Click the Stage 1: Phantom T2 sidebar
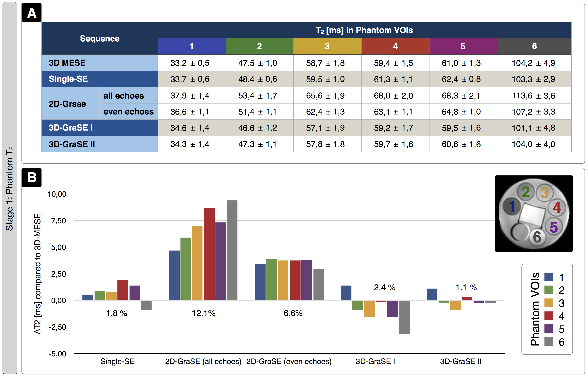 point(10,188)
